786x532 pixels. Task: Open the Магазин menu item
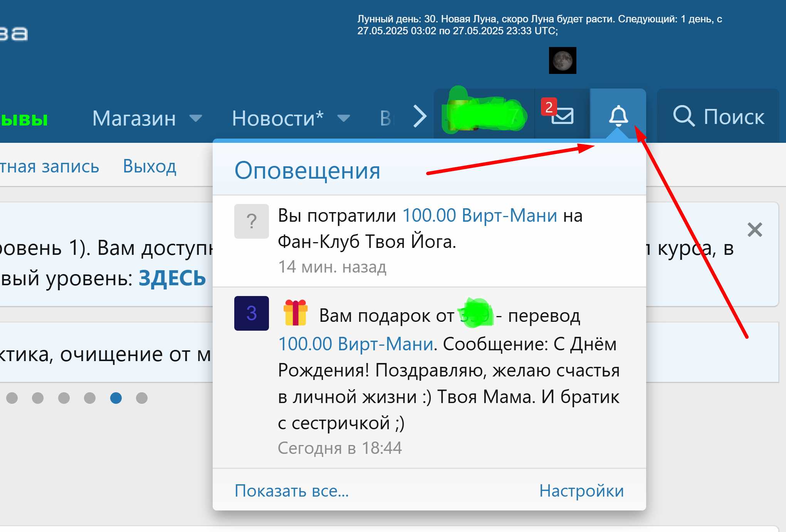pyautogui.click(x=134, y=118)
